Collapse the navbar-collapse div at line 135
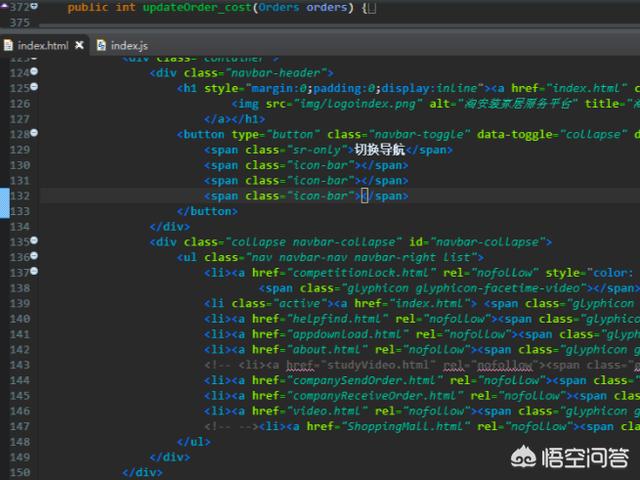This screenshot has width=640, height=480. (x=34, y=240)
